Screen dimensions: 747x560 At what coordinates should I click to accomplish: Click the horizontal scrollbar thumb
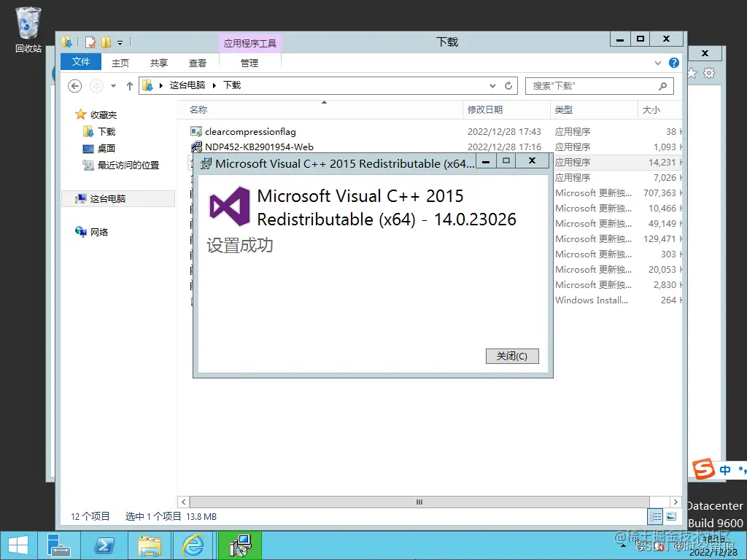point(419,502)
